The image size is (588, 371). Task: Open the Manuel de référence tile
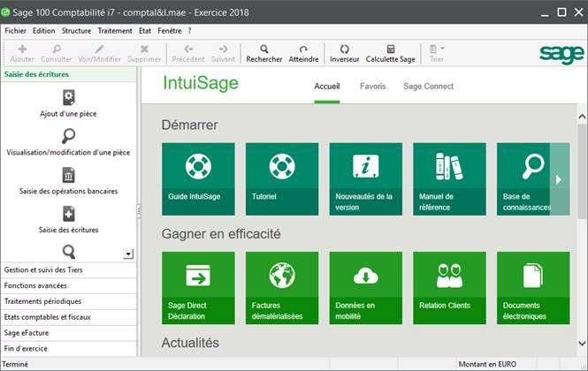(x=449, y=179)
